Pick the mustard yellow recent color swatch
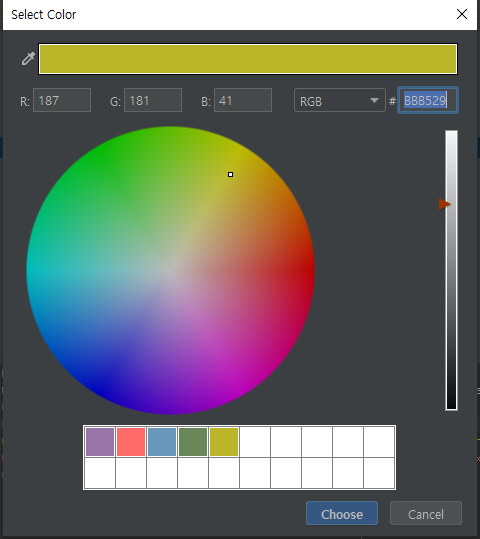 224,442
